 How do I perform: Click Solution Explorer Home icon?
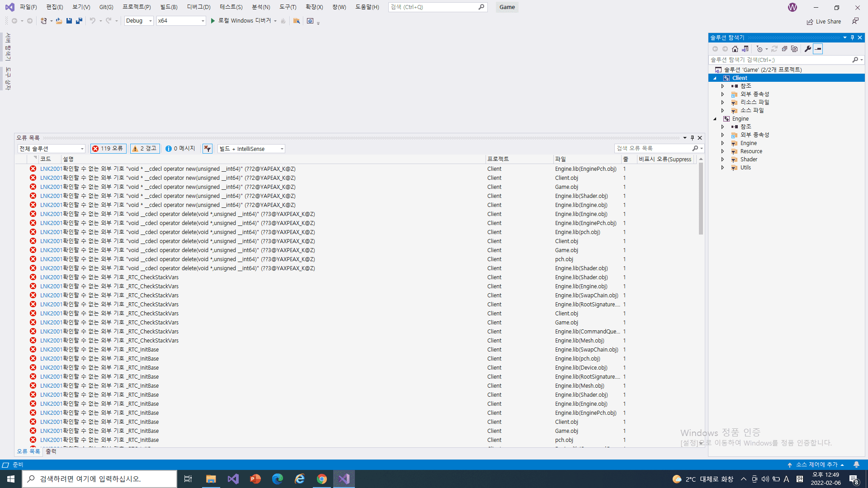735,49
